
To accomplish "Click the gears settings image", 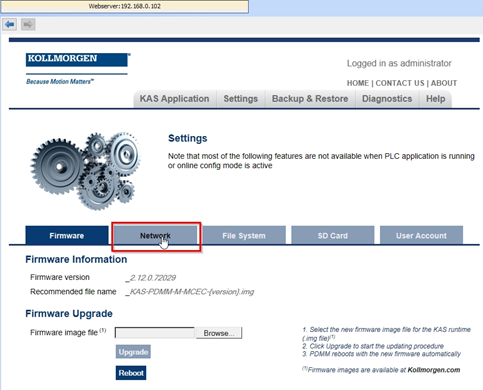I will tap(86, 171).
